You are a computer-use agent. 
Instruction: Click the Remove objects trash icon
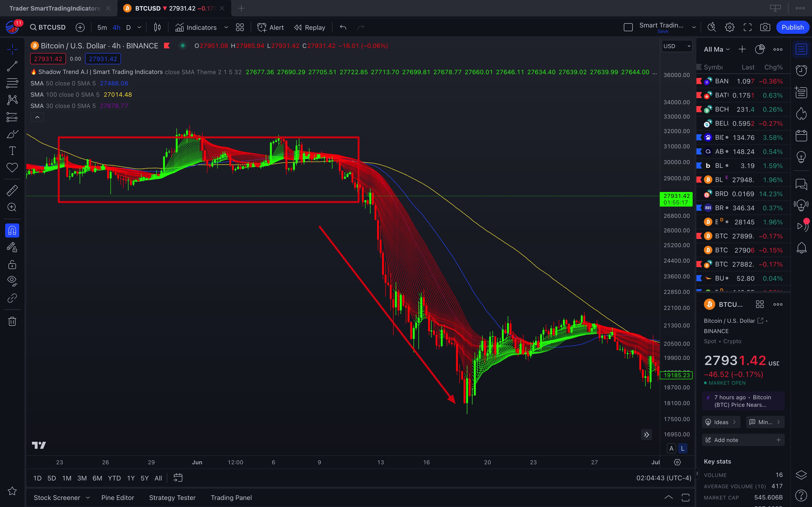coord(12,322)
